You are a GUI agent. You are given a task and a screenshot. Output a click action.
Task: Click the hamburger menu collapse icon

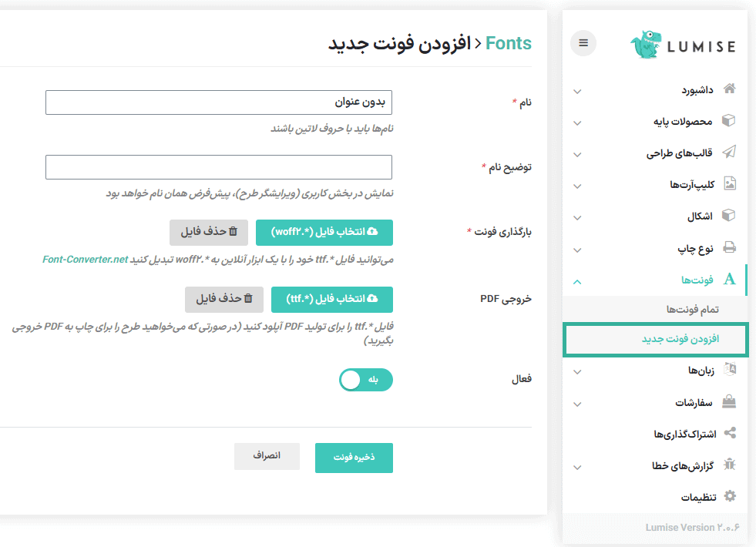[583, 43]
